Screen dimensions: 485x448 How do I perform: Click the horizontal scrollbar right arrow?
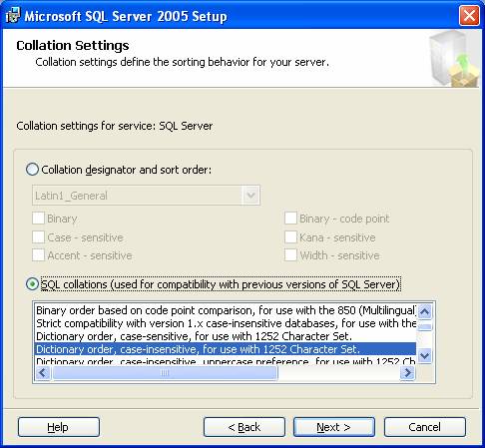pos(407,373)
